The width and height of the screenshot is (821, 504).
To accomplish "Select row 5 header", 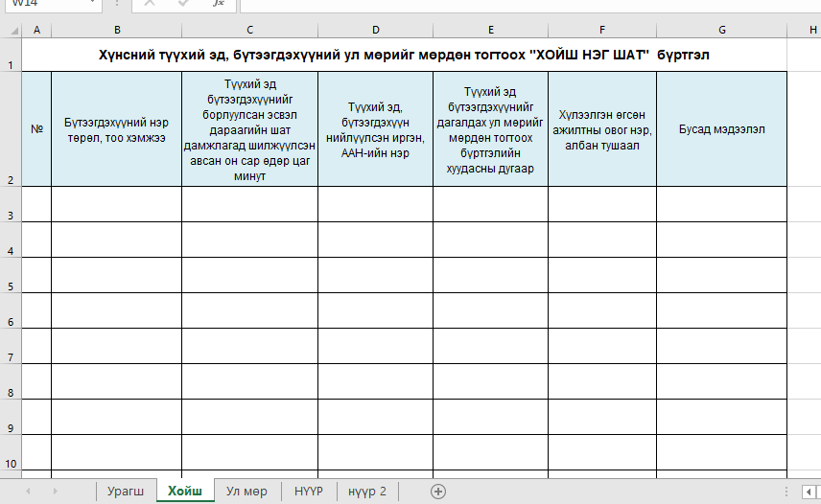I will (x=11, y=276).
